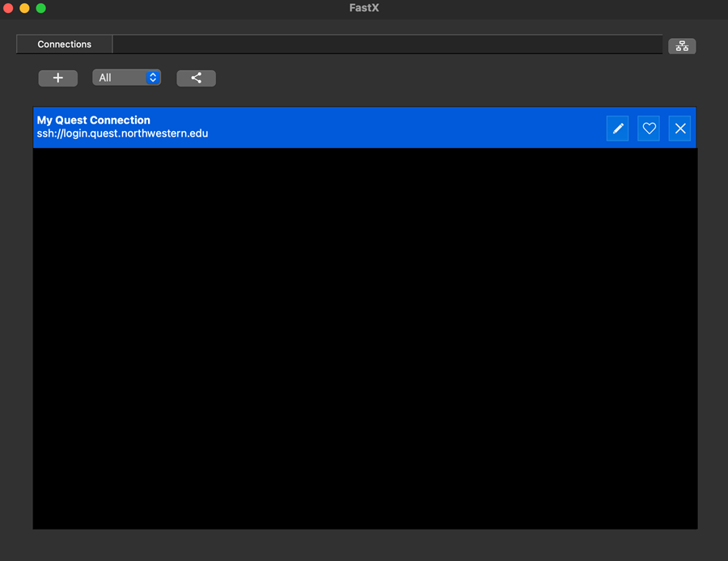The image size is (728, 561).
Task: Favorite My Quest Connection with heart icon
Action: [649, 128]
